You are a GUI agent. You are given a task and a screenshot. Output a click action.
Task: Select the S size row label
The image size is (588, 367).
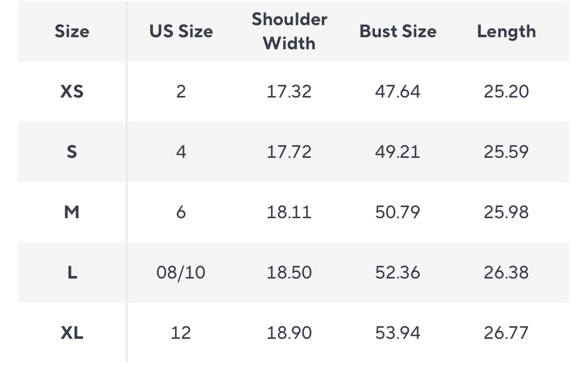coord(72,152)
